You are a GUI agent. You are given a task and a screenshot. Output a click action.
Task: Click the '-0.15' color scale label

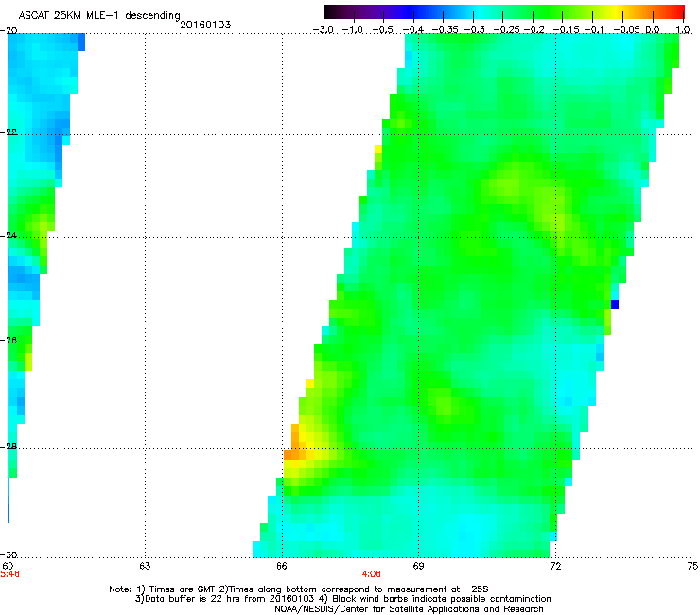click(x=566, y=30)
